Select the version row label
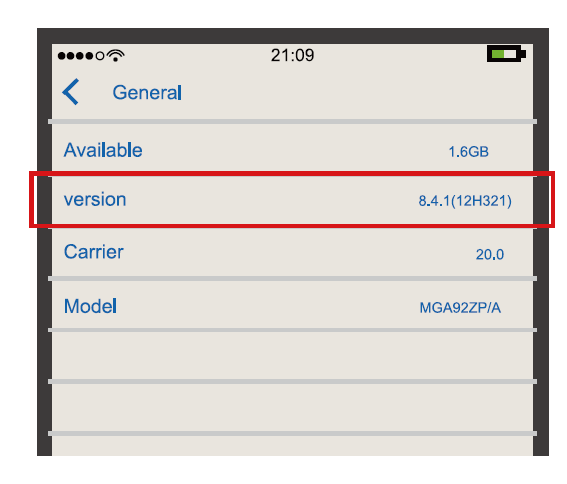This screenshot has height=484, width=567. tap(95, 200)
